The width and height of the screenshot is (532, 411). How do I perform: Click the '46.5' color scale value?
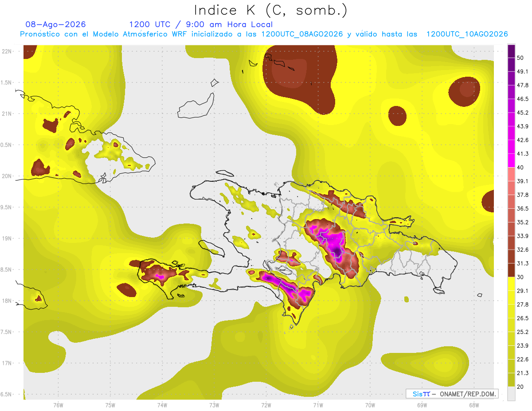(x=523, y=99)
